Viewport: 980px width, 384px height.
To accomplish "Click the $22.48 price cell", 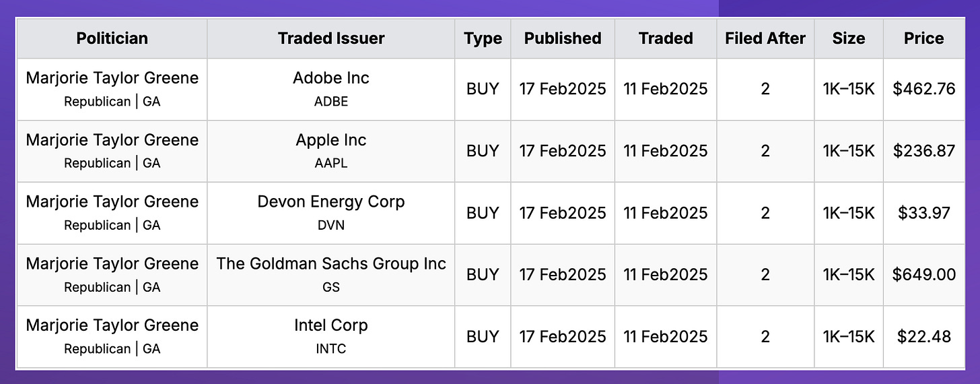I will [x=924, y=337].
